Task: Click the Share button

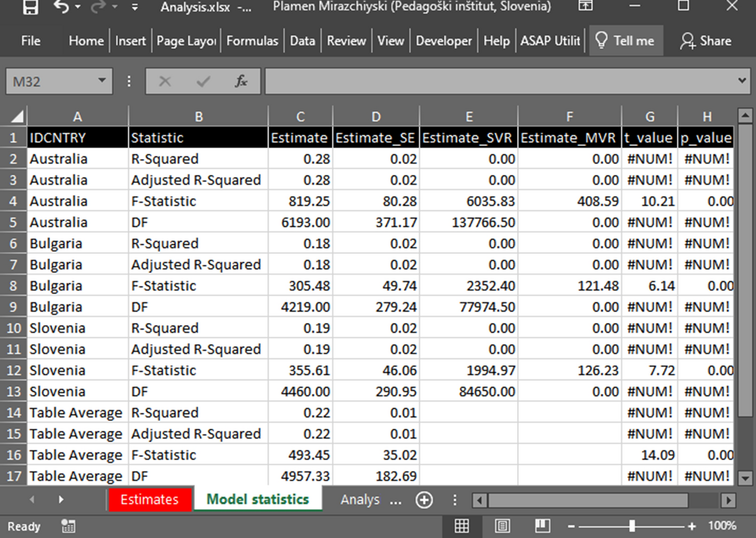Action: [705, 41]
